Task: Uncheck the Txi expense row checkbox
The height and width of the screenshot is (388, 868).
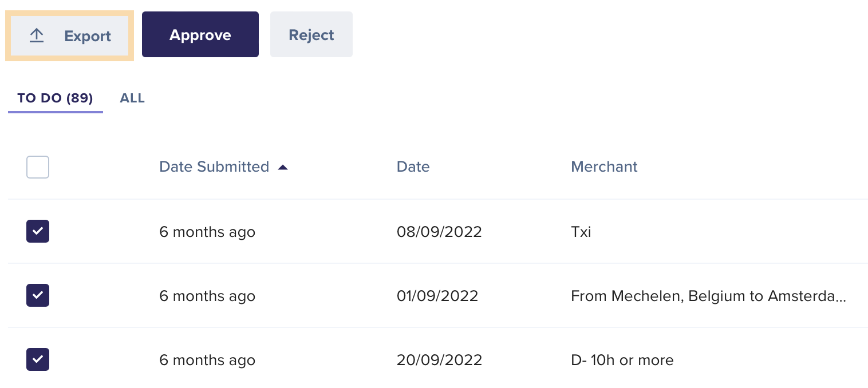Action: click(38, 231)
